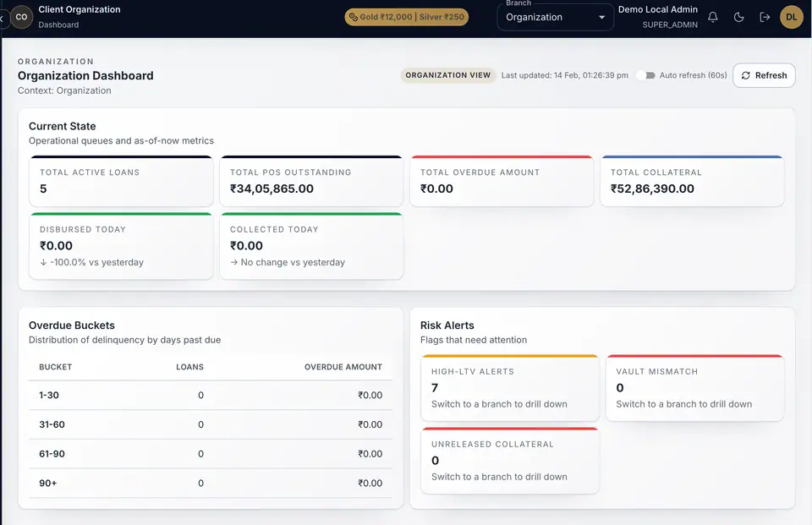
Task: Click the Refresh button
Action: click(x=764, y=74)
